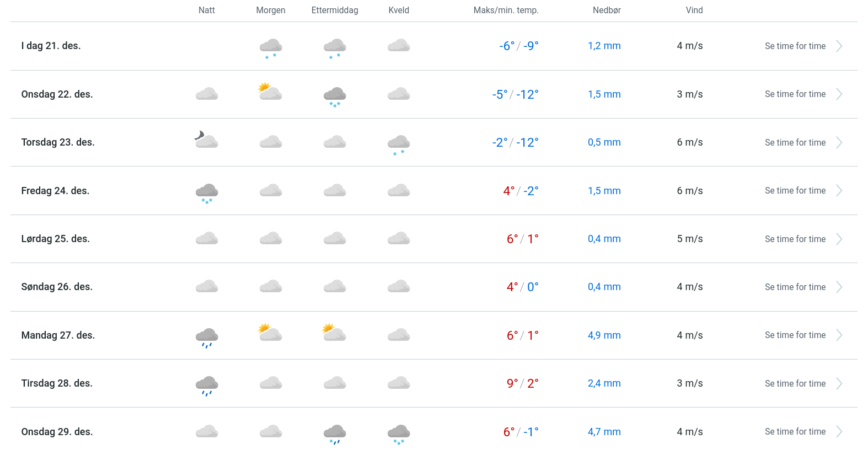The width and height of the screenshot is (868, 455).
Task: Click Mandag 27. des. night rain icon
Action: (x=207, y=337)
